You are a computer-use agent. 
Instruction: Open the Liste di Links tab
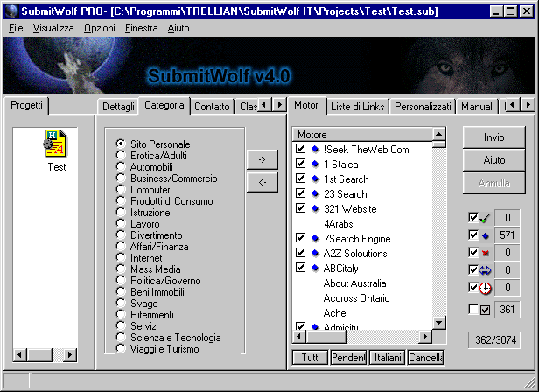pyautogui.click(x=358, y=107)
